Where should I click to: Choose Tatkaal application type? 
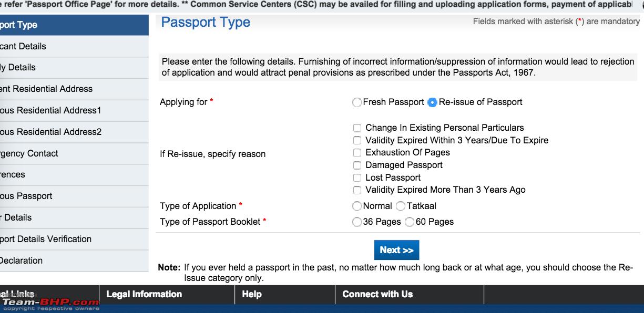pos(401,206)
